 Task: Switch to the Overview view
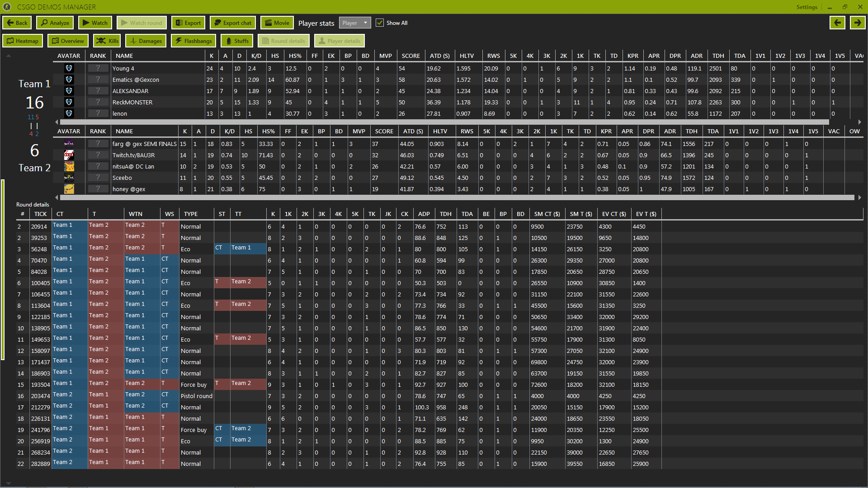(x=68, y=41)
